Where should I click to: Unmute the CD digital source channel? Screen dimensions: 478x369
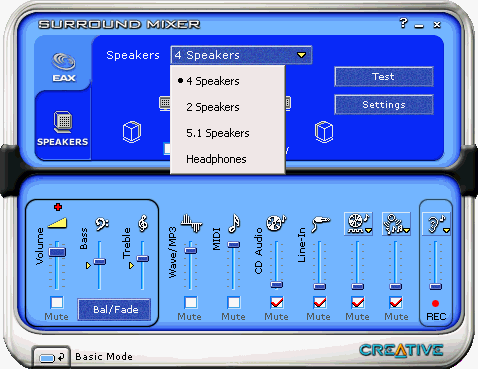click(x=358, y=303)
